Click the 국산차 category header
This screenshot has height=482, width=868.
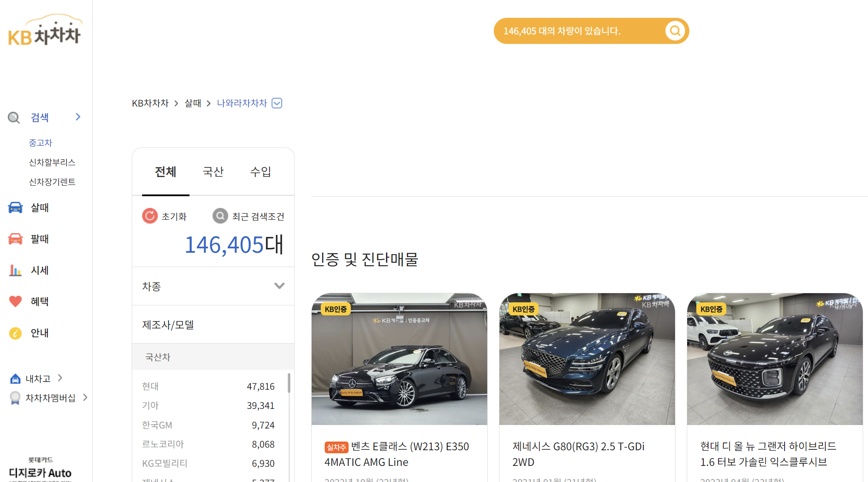pos(213,357)
